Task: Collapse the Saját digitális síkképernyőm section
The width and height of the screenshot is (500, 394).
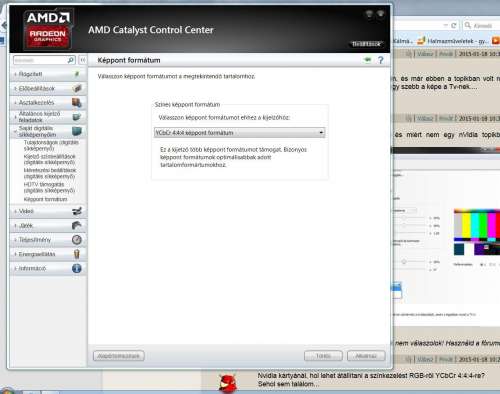Action: click(48, 131)
